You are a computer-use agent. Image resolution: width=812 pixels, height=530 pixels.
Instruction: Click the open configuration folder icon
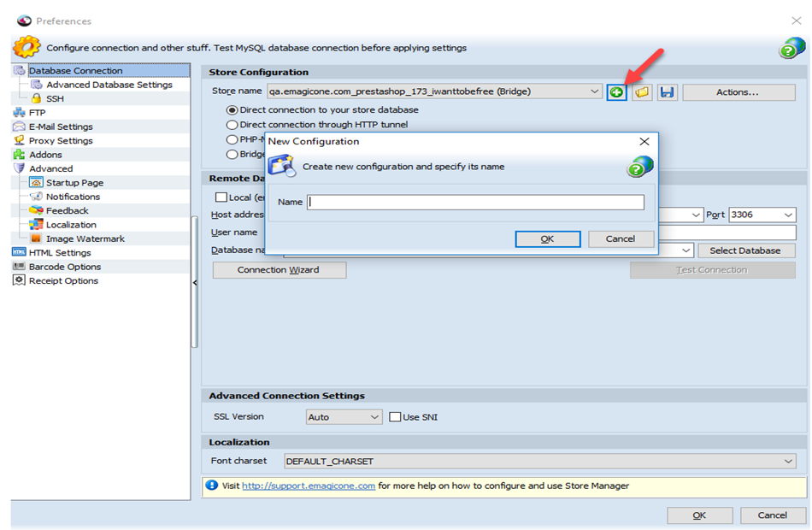(x=642, y=92)
